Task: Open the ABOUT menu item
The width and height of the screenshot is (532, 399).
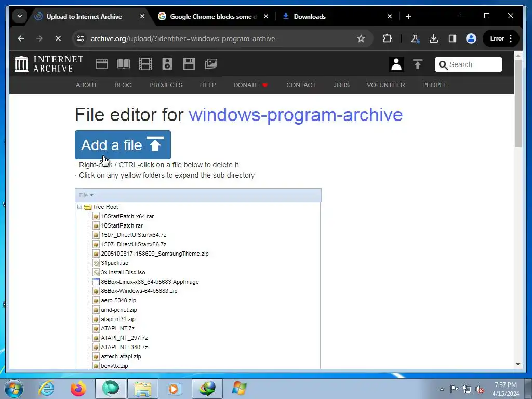Action: [87, 85]
